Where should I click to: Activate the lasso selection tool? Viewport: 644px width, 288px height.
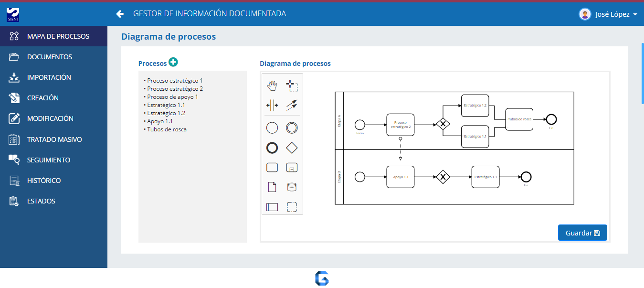point(292,86)
